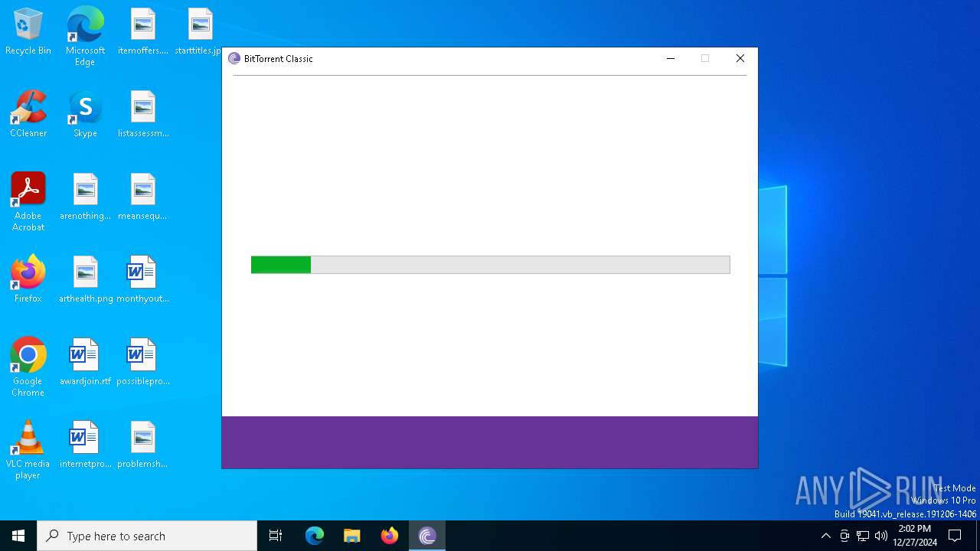This screenshot has width=980, height=551.
Task: Select the arthealth.png file
Action: pyautogui.click(x=85, y=279)
